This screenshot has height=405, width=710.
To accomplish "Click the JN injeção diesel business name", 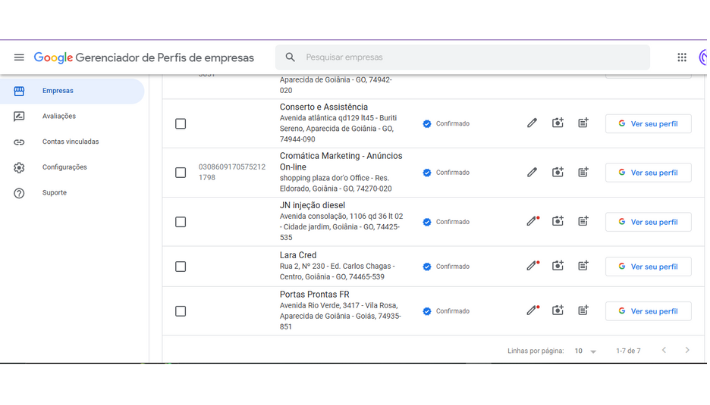I will click(312, 205).
